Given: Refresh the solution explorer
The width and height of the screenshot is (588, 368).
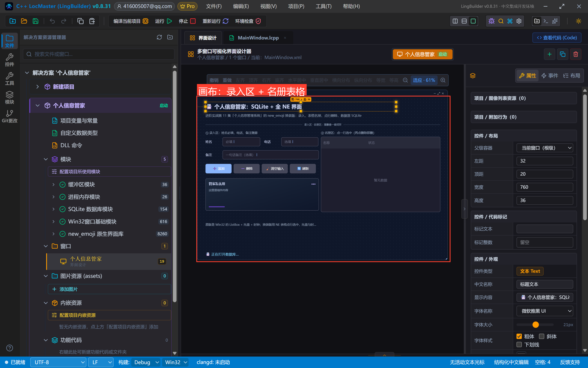Looking at the screenshot, I should click(x=159, y=37).
